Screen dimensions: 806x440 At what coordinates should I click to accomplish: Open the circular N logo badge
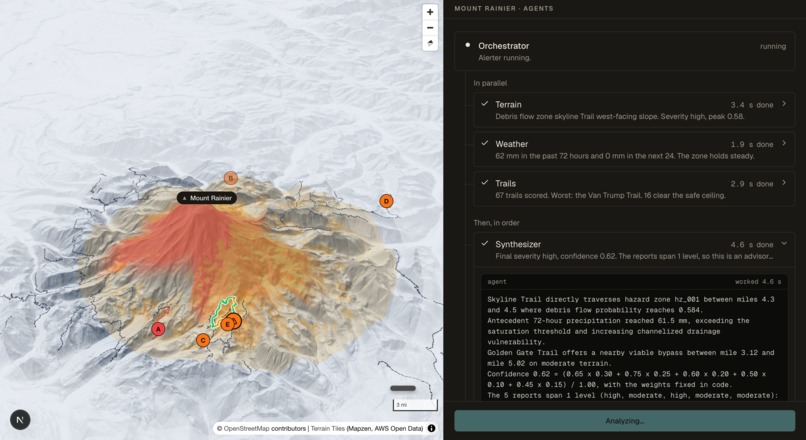20,420
